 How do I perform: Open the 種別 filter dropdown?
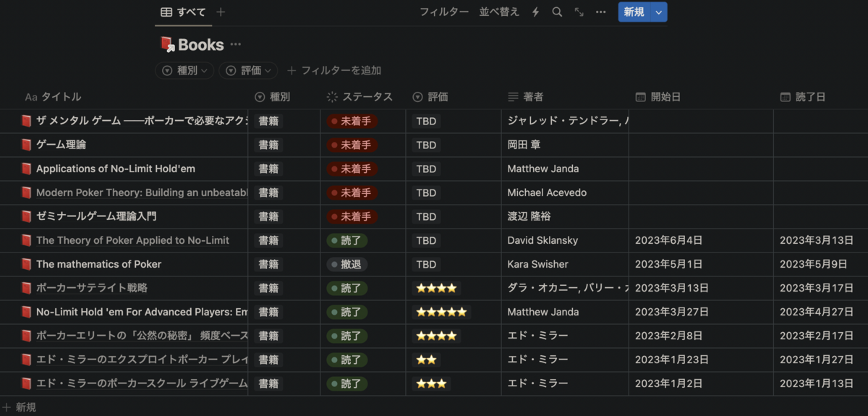[184, 70]
